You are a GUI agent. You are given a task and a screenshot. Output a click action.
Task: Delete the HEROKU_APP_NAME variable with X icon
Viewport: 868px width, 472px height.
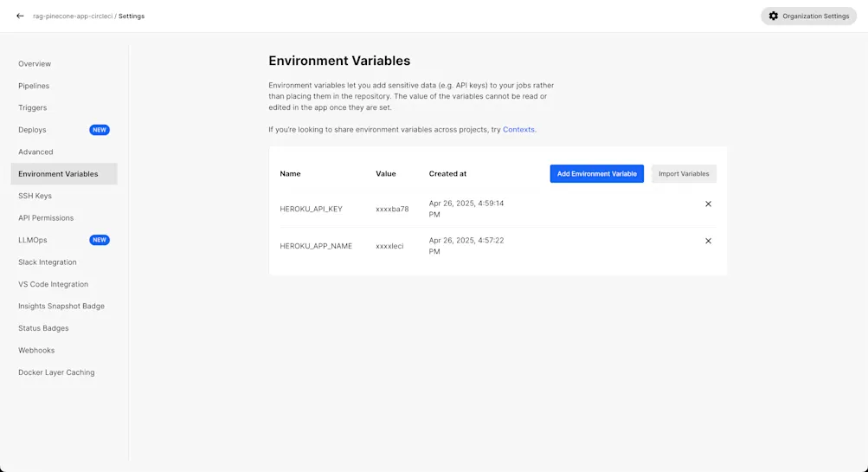click(708, 241)
